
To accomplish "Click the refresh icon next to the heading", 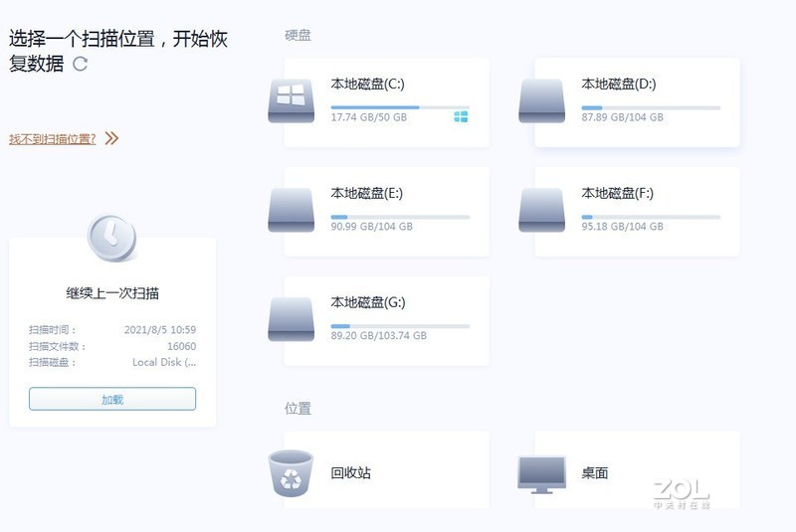I will pos(81,64).
